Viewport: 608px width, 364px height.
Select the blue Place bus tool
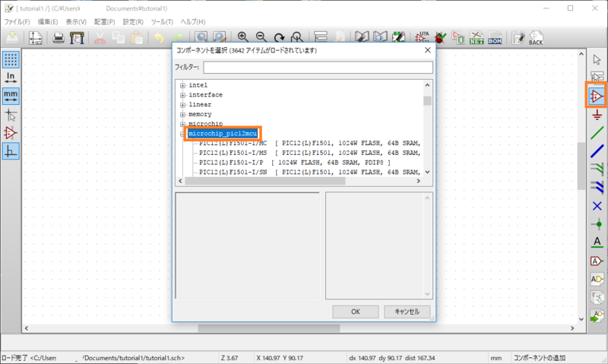[597, 150]
